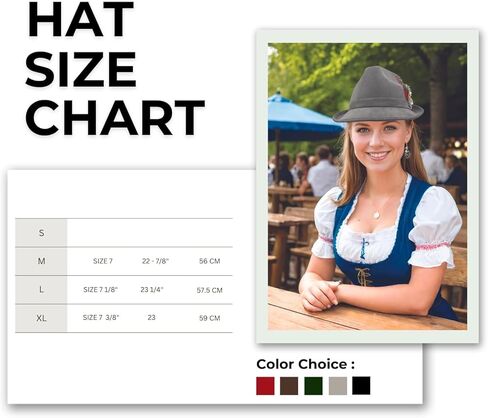Click the 59 CM measurement
488x418 pixels.
[x=210, y=318]
